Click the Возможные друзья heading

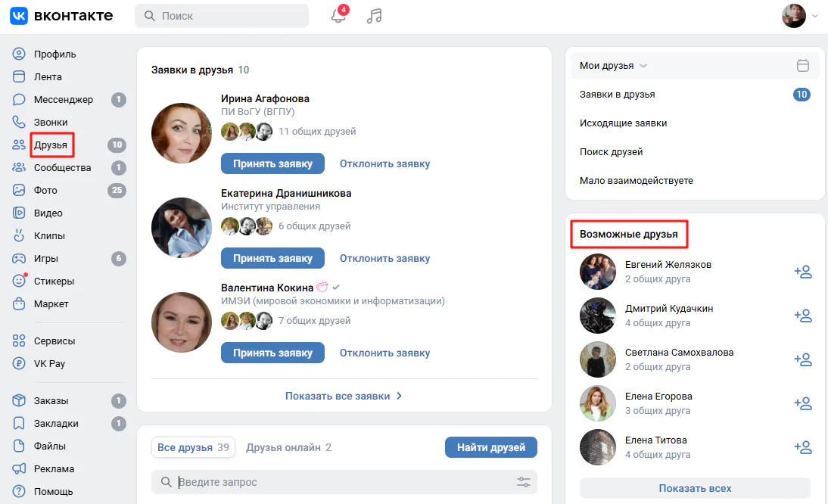[628, 235]
